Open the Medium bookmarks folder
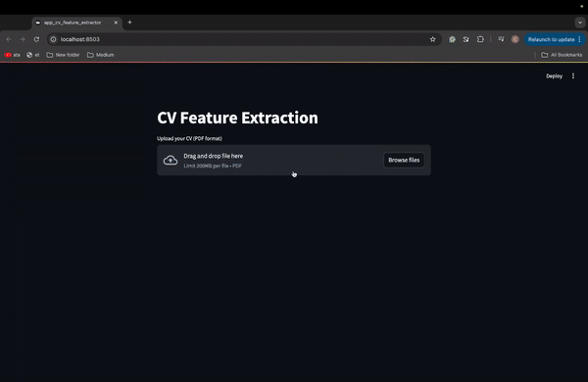This screenshot has height=382, width=588. tap(101, 55)
